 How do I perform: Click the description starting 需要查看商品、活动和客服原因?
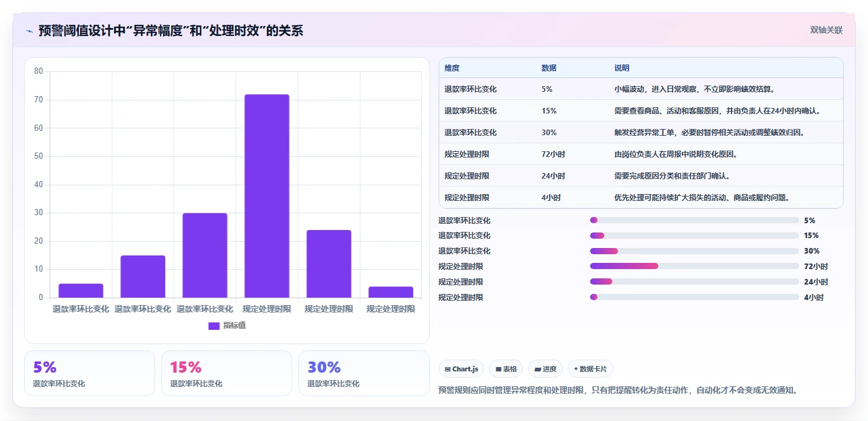click(x=718, y=111)
